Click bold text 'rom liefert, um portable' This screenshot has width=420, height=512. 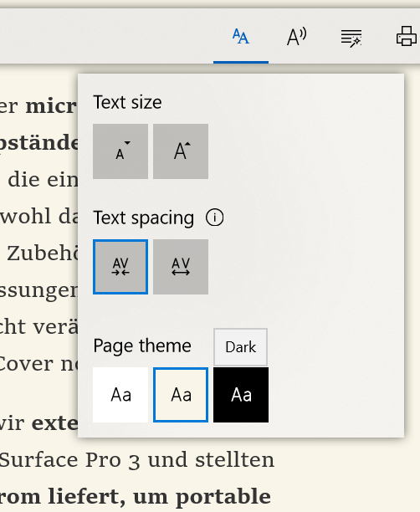135,496
